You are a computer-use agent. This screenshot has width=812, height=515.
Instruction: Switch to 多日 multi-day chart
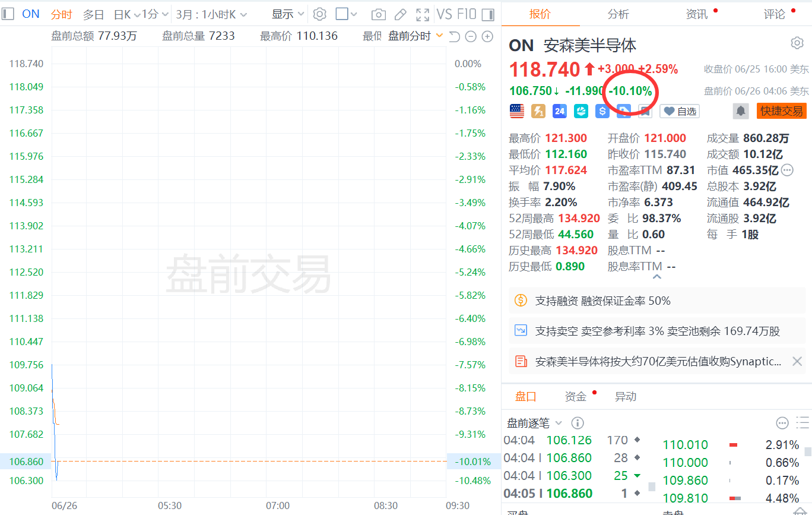coord(93,14)
